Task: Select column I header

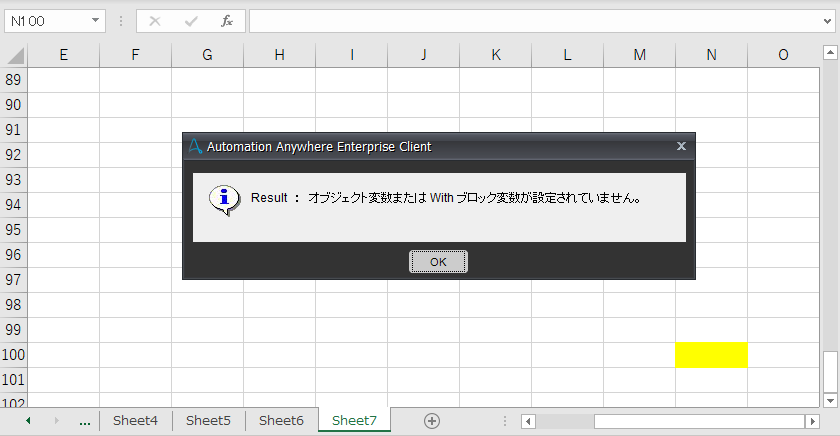Action: [351, 55]
